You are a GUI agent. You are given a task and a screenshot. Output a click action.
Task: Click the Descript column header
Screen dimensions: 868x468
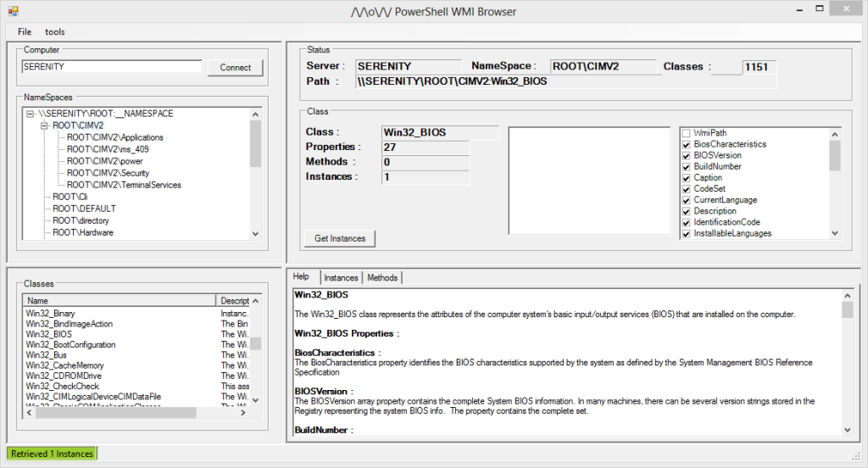[233, 301]
